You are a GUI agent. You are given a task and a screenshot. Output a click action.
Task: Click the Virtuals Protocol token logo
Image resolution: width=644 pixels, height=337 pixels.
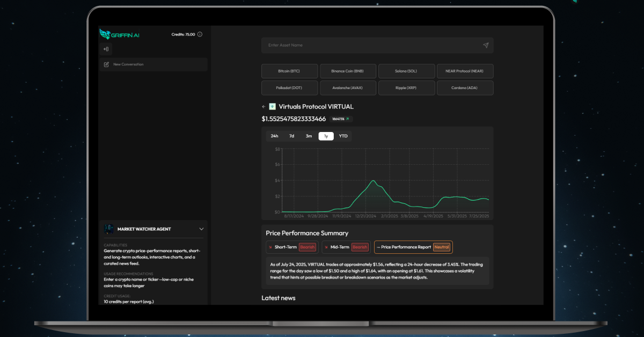272,106
